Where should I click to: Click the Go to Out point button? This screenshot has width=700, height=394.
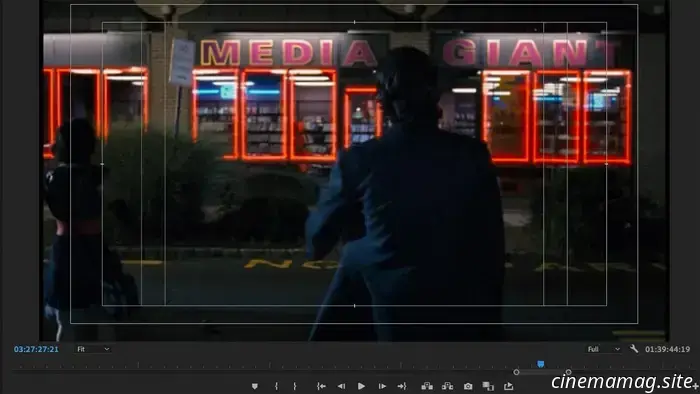point(402,386)
